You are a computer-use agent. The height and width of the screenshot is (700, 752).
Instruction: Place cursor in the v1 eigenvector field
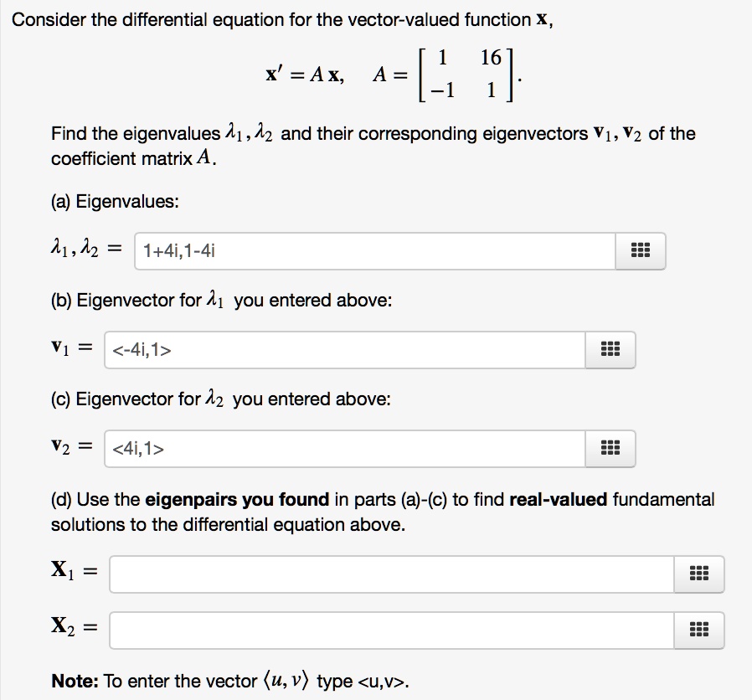(335, 349)
